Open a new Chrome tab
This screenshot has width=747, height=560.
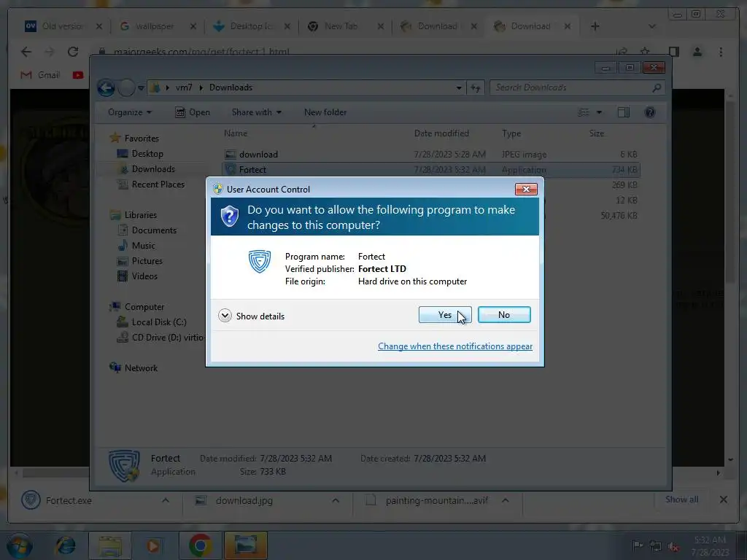coord(595,26)
